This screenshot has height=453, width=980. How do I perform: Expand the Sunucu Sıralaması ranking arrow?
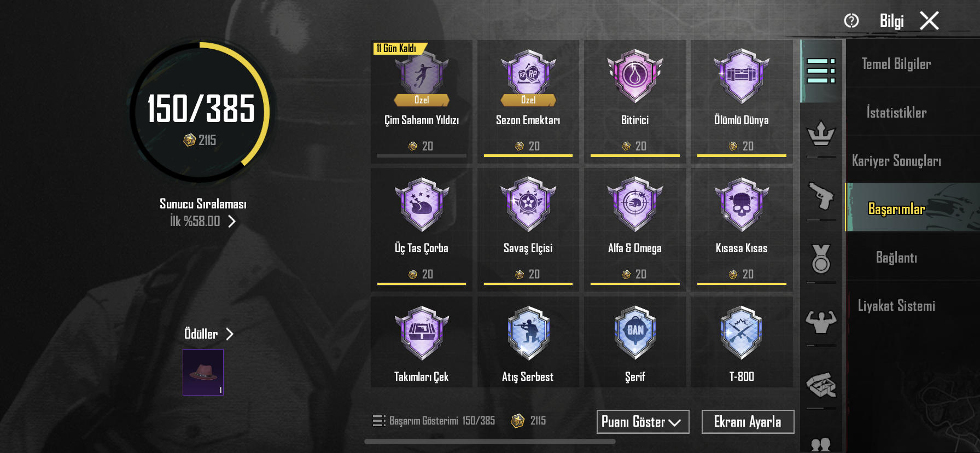(232, 221)
